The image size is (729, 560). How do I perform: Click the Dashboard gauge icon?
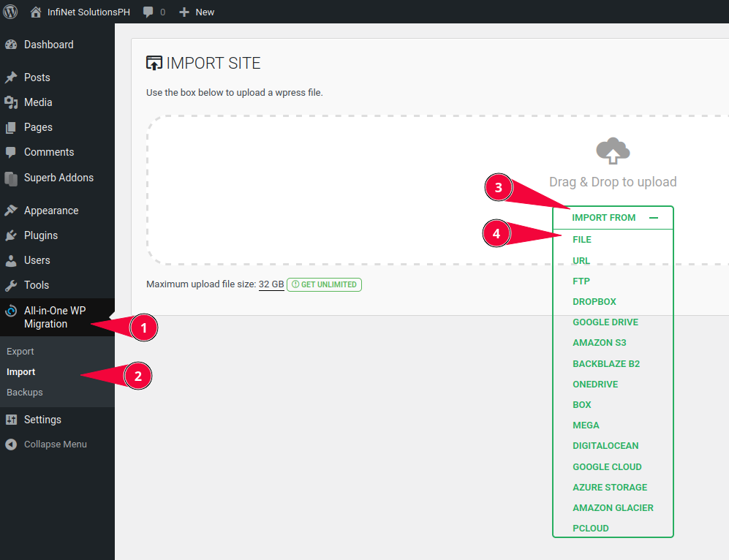click(11, 45)
